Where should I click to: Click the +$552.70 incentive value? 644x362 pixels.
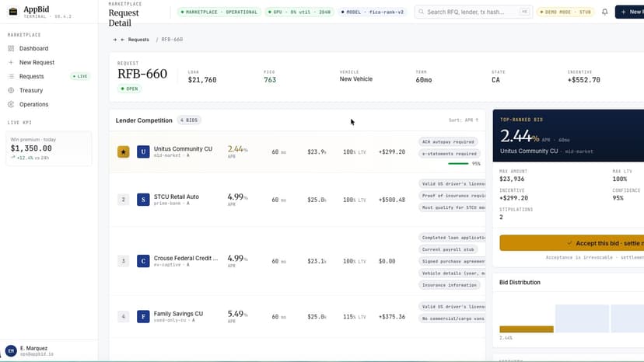583,79
